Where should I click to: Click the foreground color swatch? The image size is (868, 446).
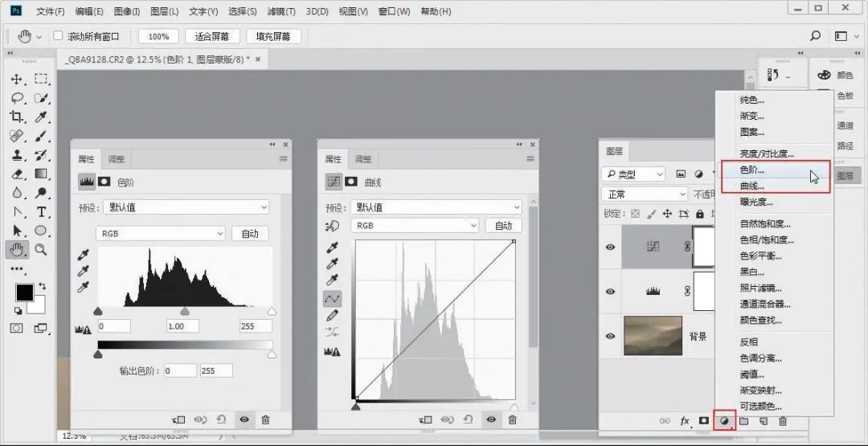(24, 293)
